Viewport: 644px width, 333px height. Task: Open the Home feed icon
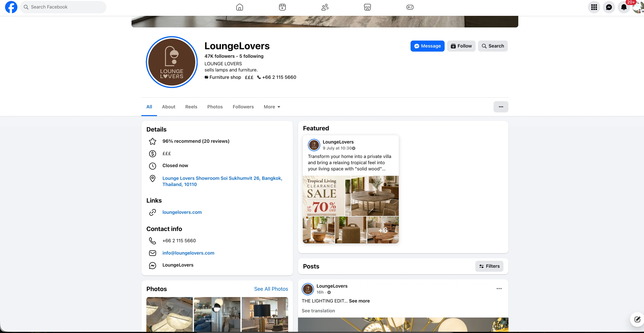pos(239,7)
